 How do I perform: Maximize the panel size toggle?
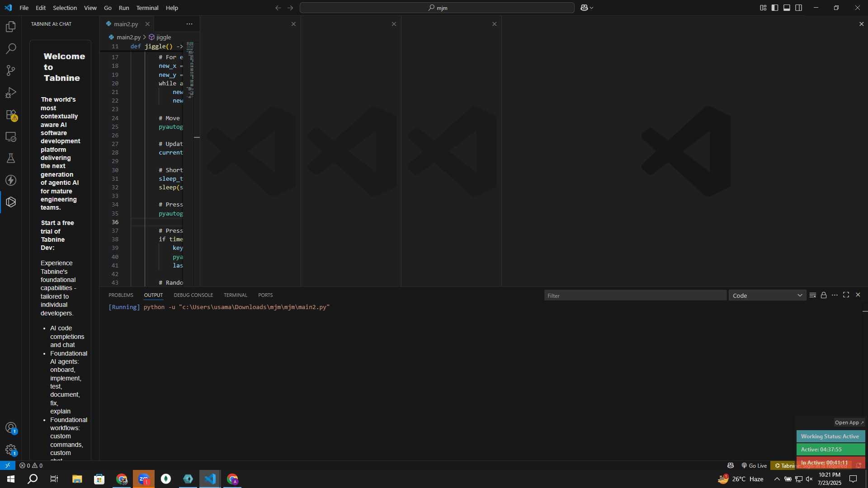(846, 295)
